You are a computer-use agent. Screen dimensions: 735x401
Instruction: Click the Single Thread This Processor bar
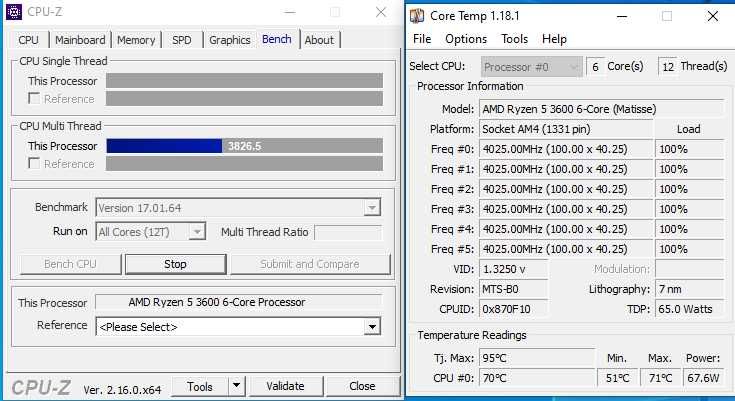(x=244, y=81)
